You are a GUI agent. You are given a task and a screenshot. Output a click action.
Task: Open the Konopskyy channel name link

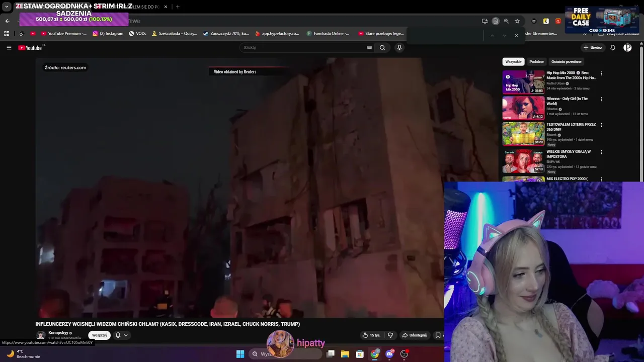pyautogui.click(x=58, y=333)
